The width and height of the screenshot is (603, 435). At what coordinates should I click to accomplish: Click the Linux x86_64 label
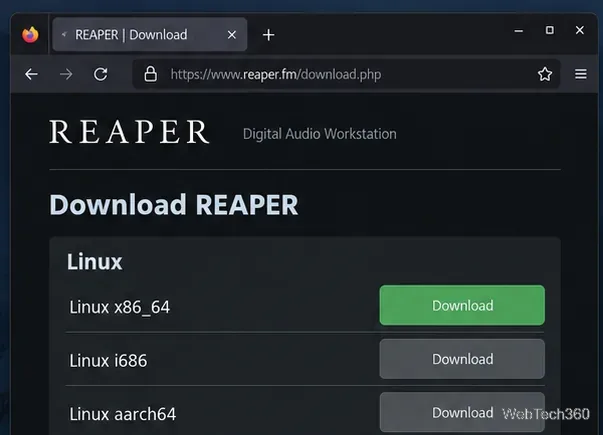pyautogui.click(x=119, y=307)
